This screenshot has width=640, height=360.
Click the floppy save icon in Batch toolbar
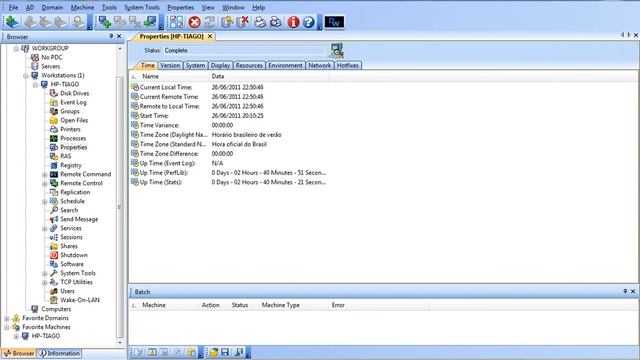(x=225, y=352)
